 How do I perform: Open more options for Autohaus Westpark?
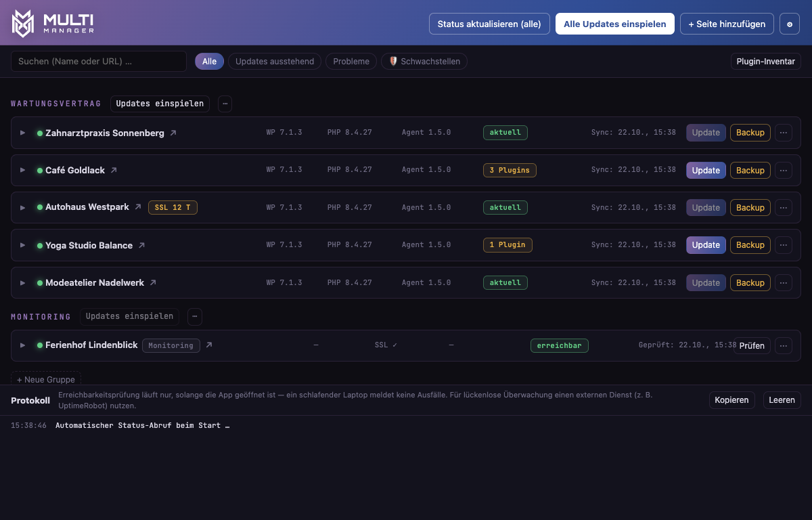[784, 208]
